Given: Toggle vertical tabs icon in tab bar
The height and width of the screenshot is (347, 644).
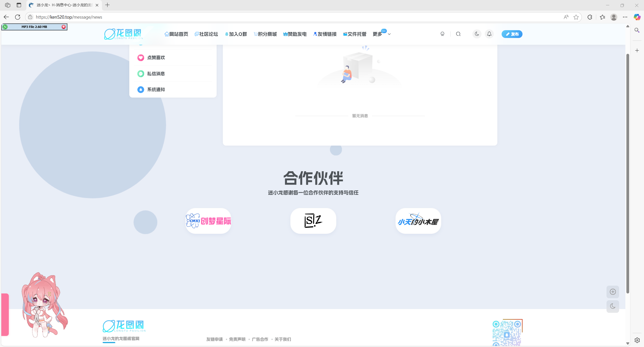Looking at the screenshot, I should pos(19,5).
